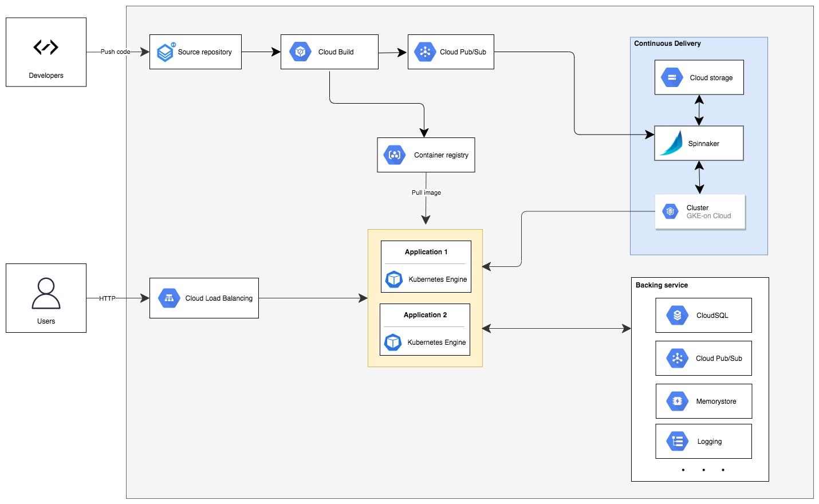Select the 'CloudSQL' label
The width and height of the screenshot is (819, 504).
(x=712, y=316)
